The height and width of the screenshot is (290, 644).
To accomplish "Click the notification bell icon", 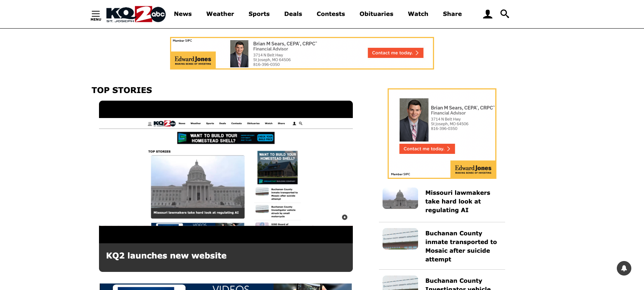I will [x=624, y=268].
